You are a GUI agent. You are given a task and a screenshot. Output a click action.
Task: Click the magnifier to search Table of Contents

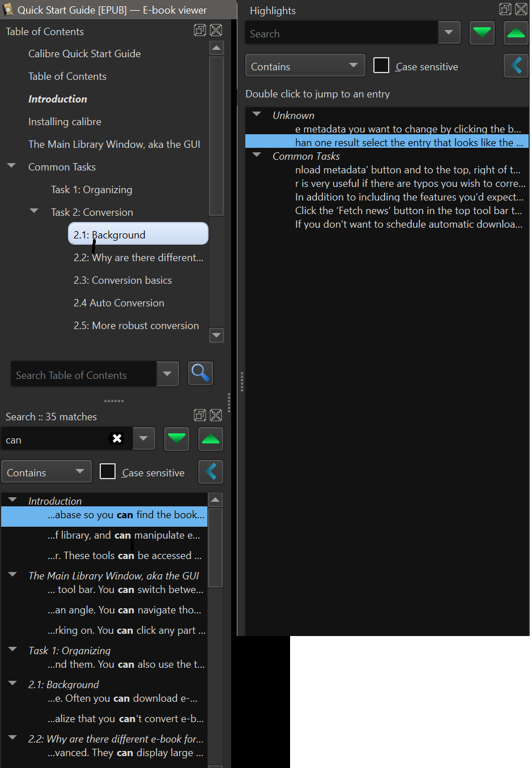(x=200, y=373)
